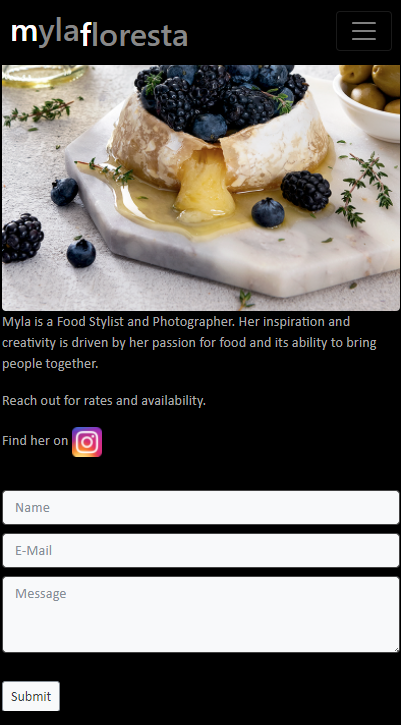Focus the E-Mail input field
The width and height of the screenshot is (401, 725).
[201, 551]
